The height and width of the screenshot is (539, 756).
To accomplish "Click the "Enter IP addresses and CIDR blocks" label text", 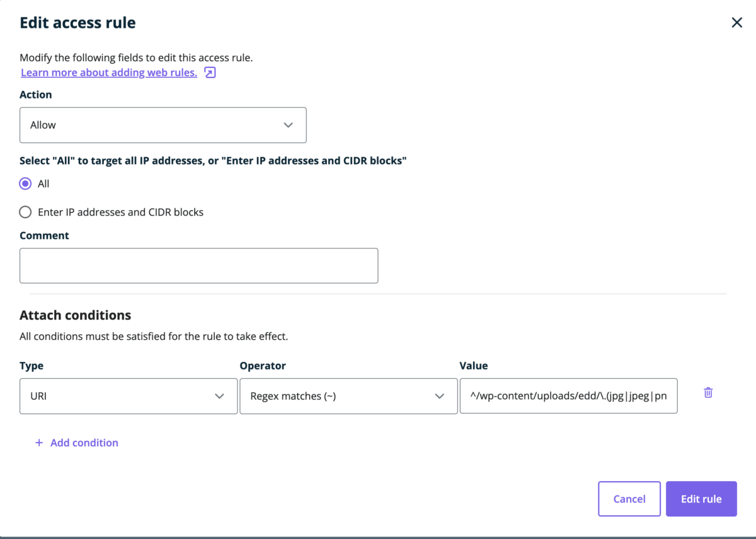I will 120,212.
